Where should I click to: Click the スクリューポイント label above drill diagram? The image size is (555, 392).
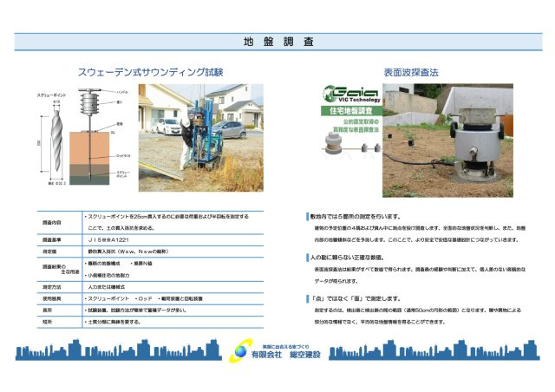(x=51, y=95)
